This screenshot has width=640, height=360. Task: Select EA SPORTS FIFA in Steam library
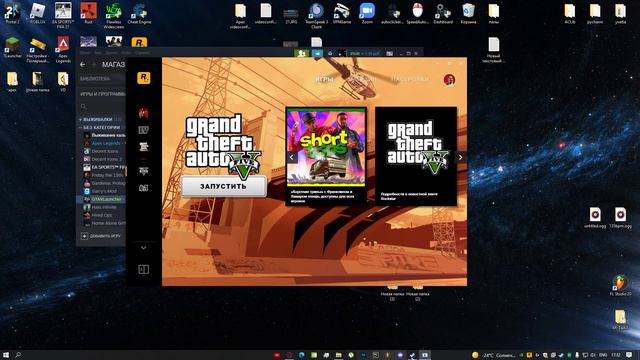pyautogui.click(x=104, y=167)
